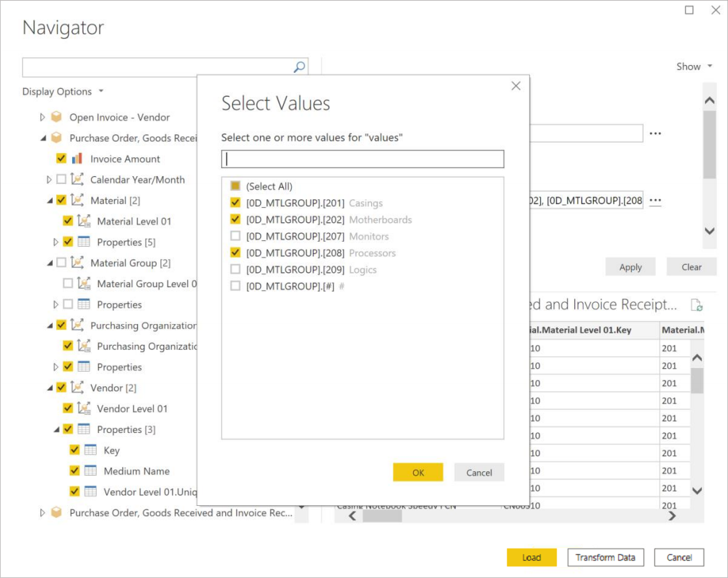Click the Calendar Year/Month hierarchy icon
Image resolution: width=728 pixels, height=578 pixels.
pyautogui.click(x=77, y=179)
